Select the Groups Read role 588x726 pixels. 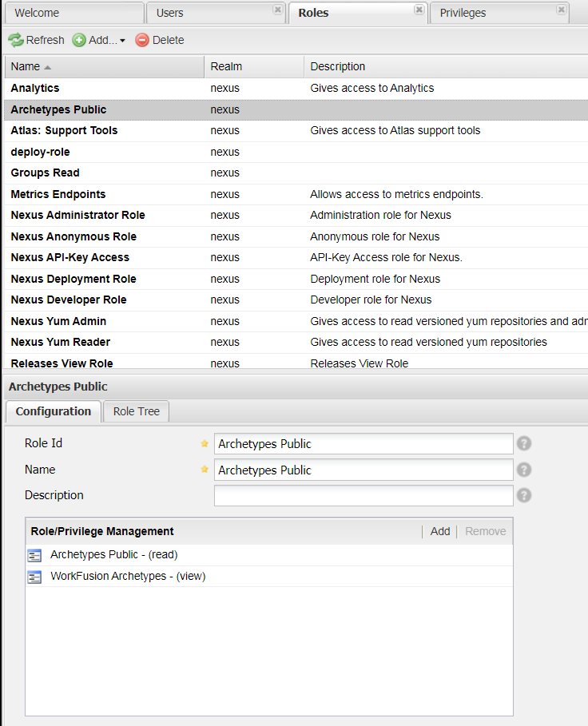[296, 173]
